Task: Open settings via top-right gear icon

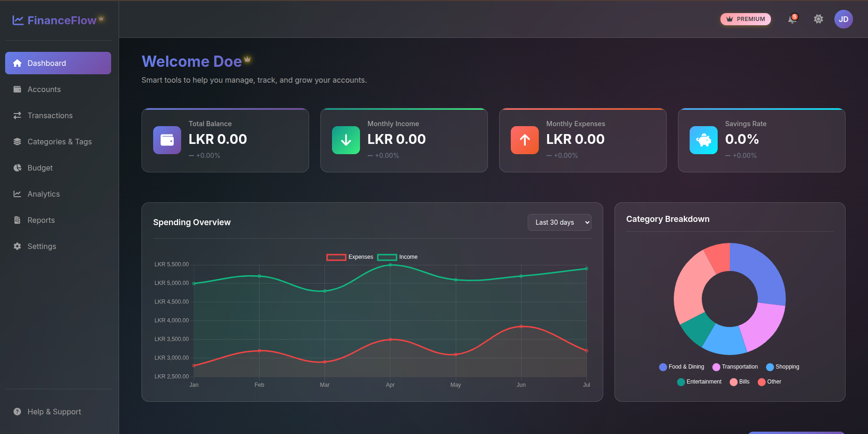Action: (818, 19)
